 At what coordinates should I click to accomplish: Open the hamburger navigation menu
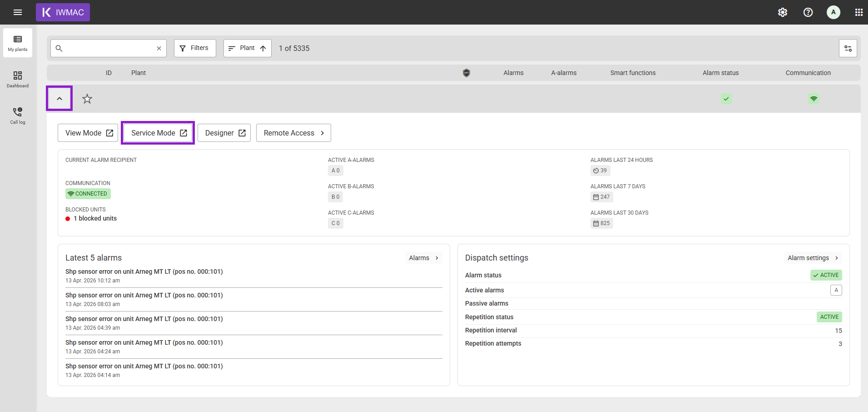click(18, 12)
